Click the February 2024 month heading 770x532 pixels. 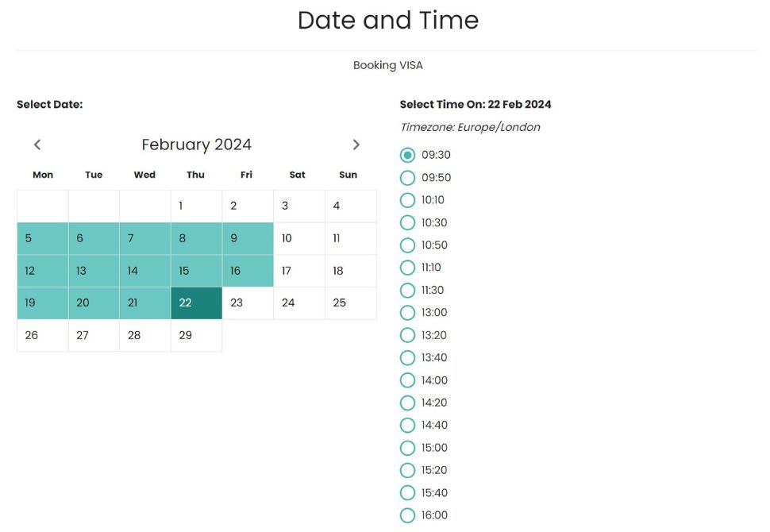(196, 145)
